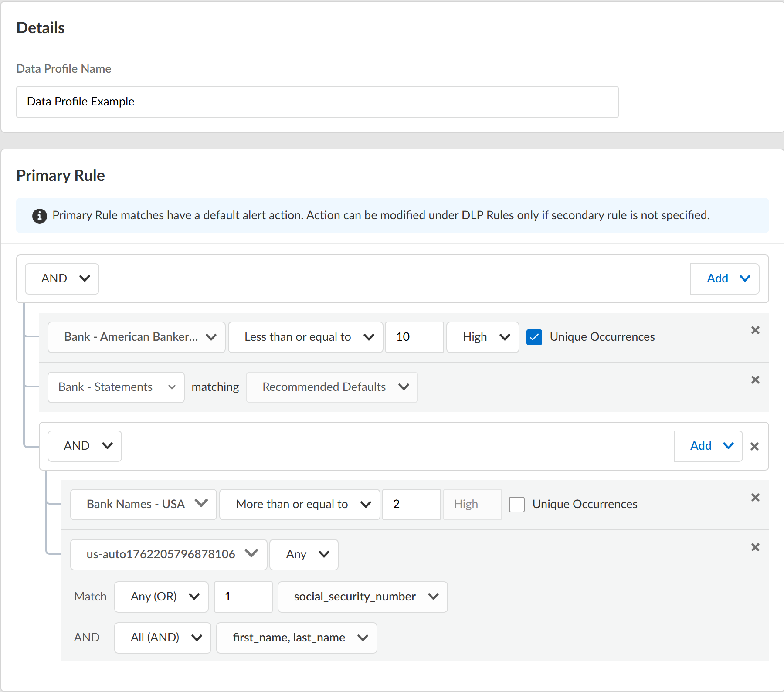Remove the us-auto1762205796878106 rule row

tap(755, 547)
